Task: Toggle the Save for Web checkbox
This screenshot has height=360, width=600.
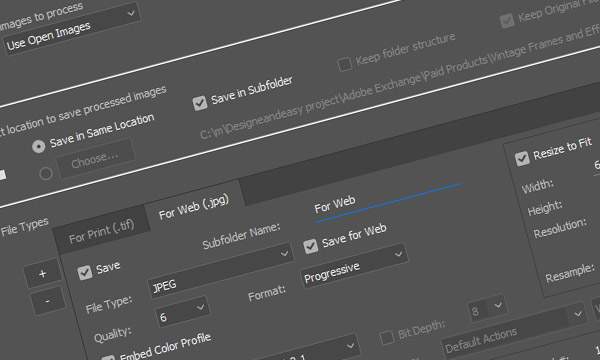Action: click(310, 246)
